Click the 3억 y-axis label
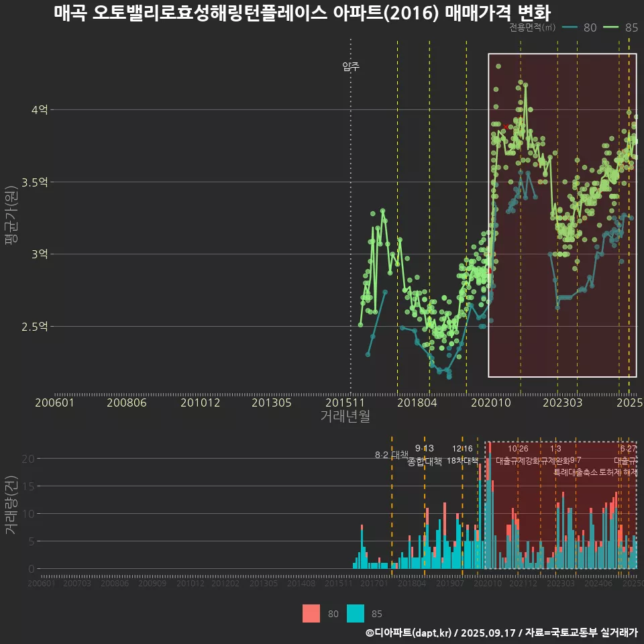644x644 pixels. [x=40, y=254]
